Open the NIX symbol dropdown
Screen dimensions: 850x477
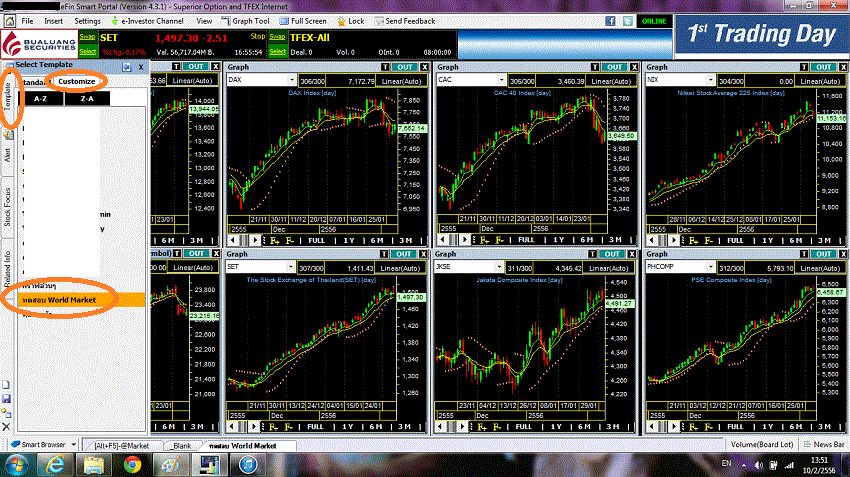pyautogui.click(x=710, y=80)
